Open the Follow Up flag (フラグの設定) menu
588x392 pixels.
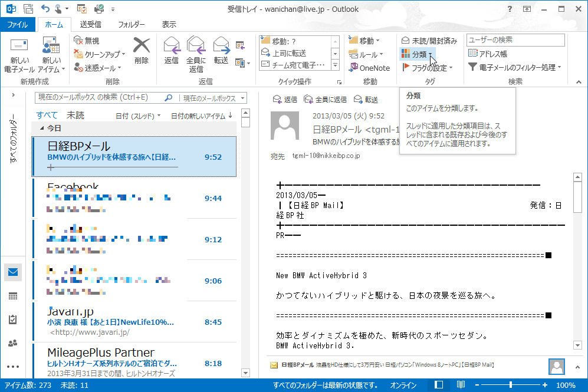click(428, 68)
